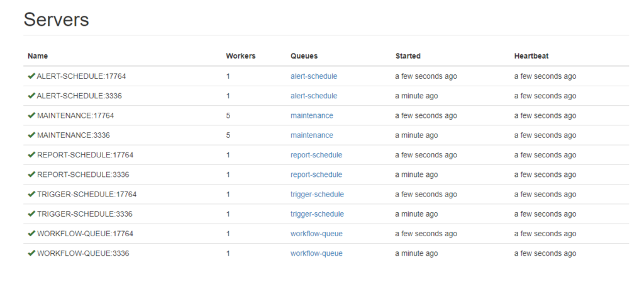Open report-schedule queue for REPORT-SCHEDULE:17764
The height and width of the screenshot is (308, 644).
[316, 155]
